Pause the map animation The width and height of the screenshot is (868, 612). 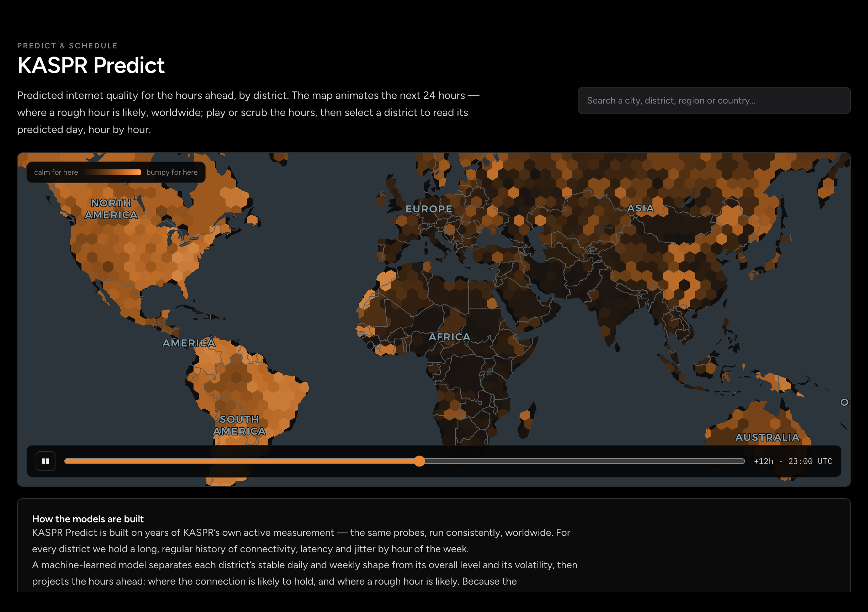(46, 461)
